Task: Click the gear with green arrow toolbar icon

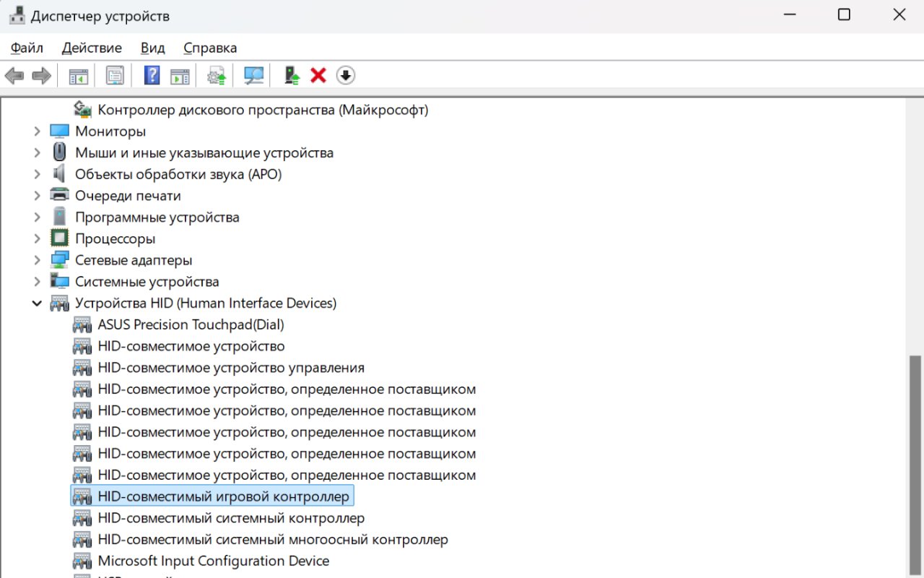Action: (x=217, y=75)
